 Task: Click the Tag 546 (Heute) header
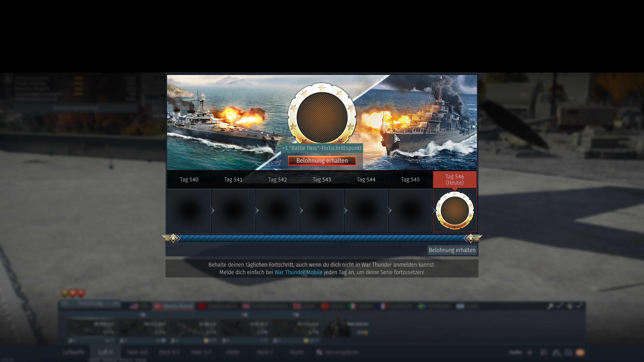click(454, 180)
